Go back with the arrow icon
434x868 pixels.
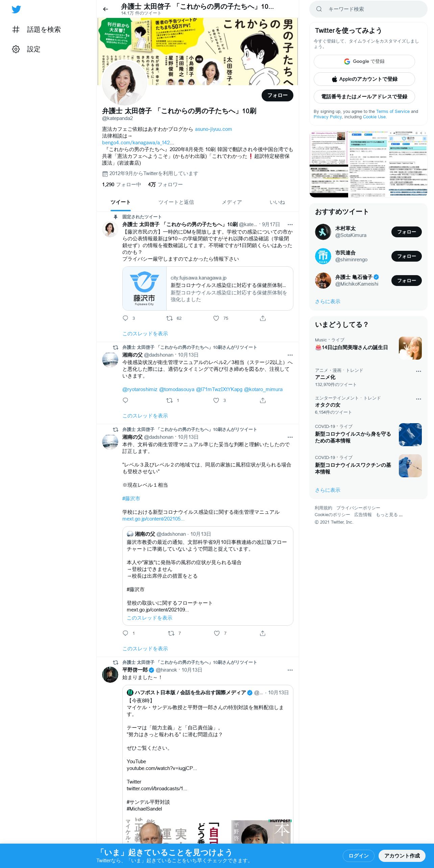(x=105, y=9)
